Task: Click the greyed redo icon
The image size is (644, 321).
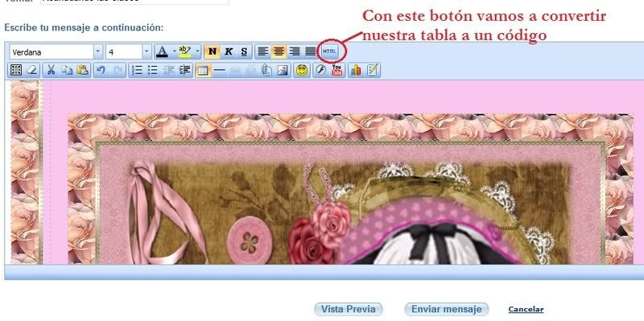Action: click(x=118, y=70)
